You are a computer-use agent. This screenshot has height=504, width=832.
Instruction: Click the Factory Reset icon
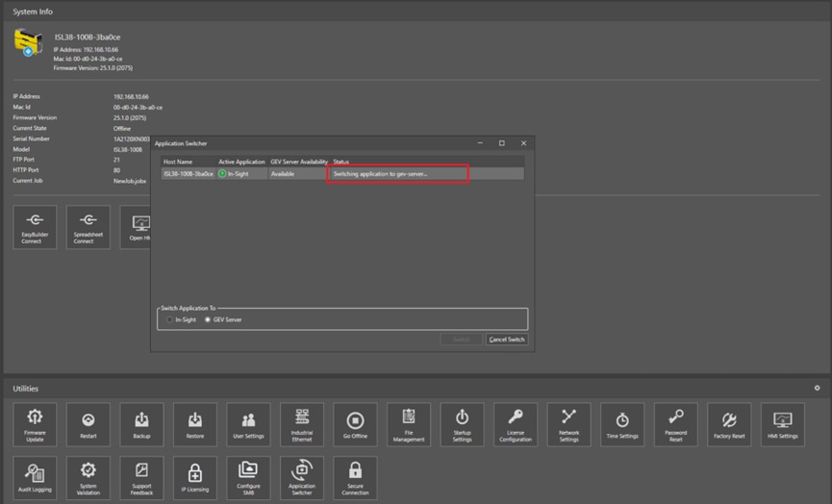click(x=729, y=424)
